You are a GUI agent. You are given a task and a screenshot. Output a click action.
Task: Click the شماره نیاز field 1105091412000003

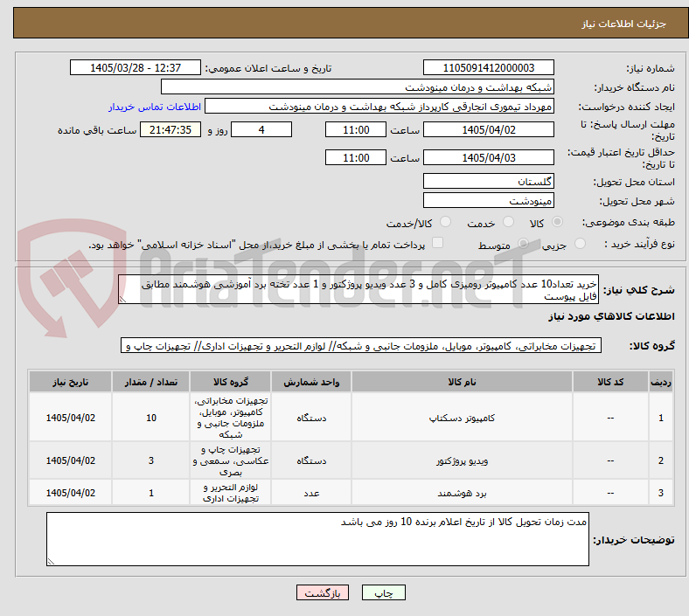(488, 68)
